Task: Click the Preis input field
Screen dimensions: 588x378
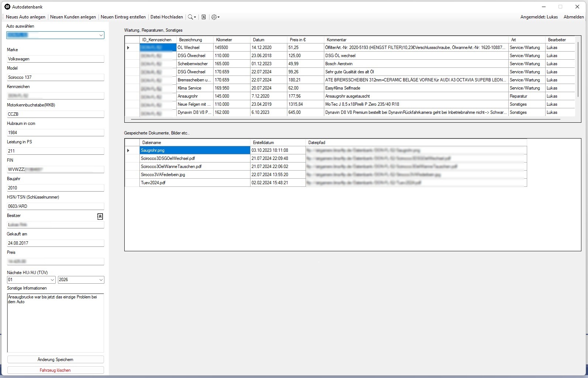Action: 55,262
